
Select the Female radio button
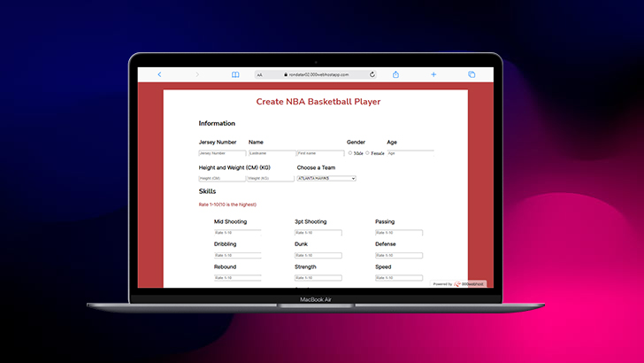[368, 153]
